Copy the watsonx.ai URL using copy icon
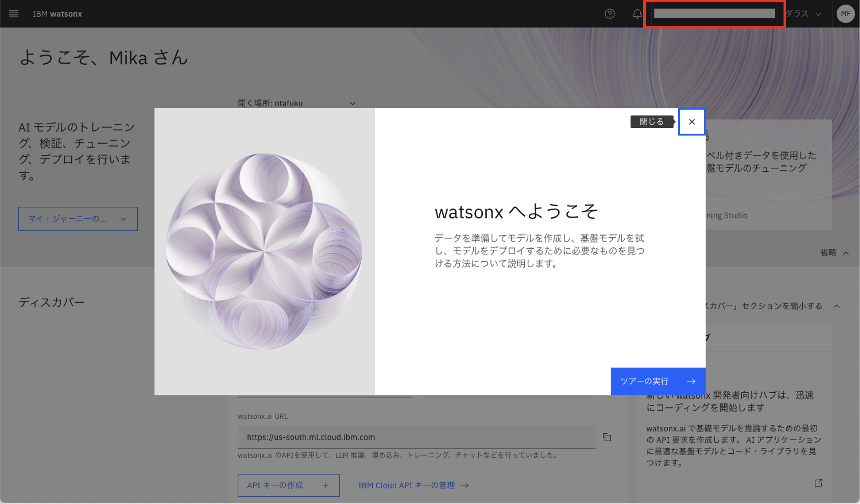The width and height of the screenshot is (860, 504). tap(607, 437)
